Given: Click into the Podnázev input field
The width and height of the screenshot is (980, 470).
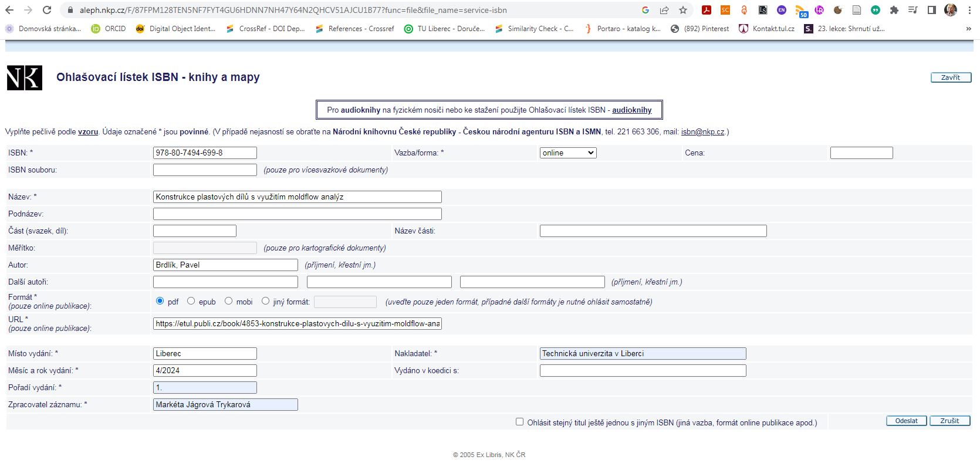Looking at the screenshot, I should click(x=297, y=214).
